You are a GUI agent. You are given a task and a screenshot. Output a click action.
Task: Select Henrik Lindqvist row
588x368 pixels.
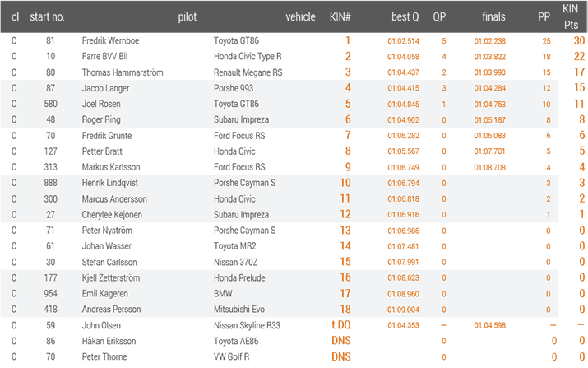tap(294, 183)
